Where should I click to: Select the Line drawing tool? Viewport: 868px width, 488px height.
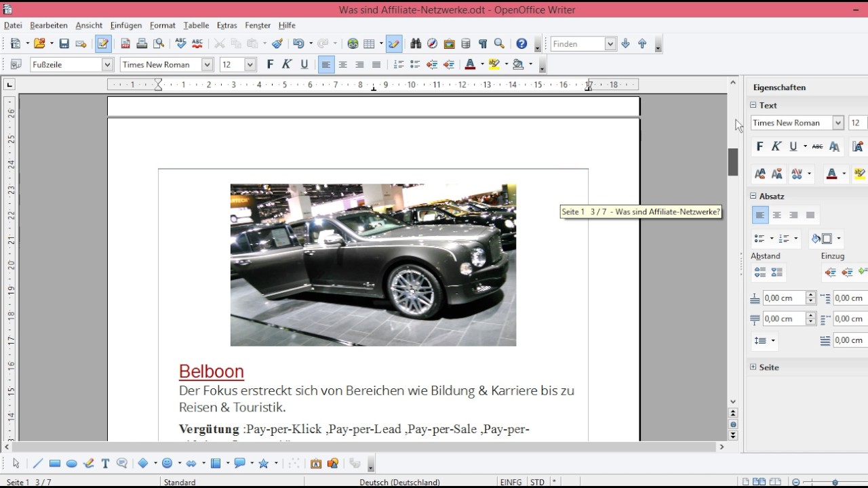pos(37,464)
